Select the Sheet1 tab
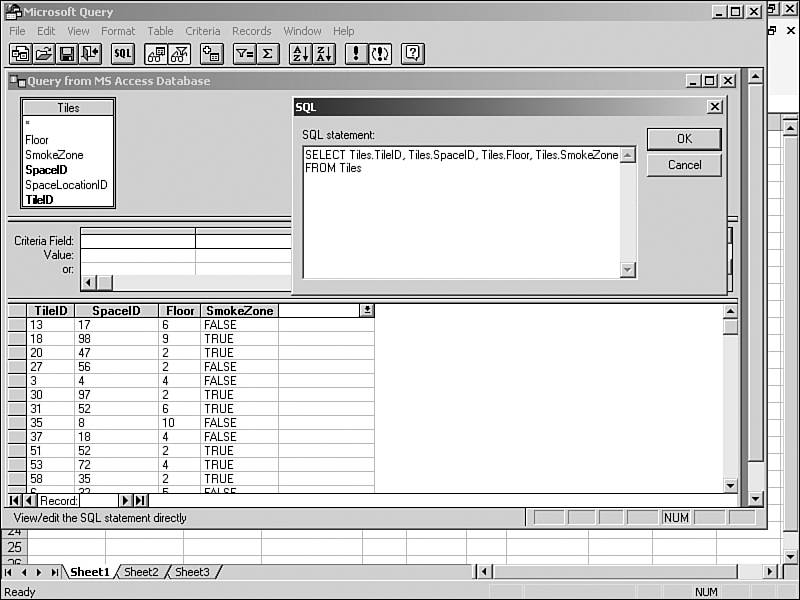This screenshot has height=600, width=800. coord(90,572)
